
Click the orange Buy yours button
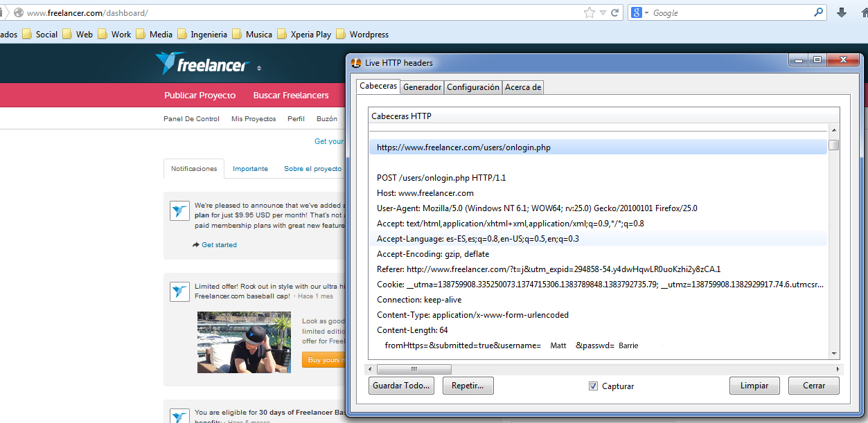(324, 360)
